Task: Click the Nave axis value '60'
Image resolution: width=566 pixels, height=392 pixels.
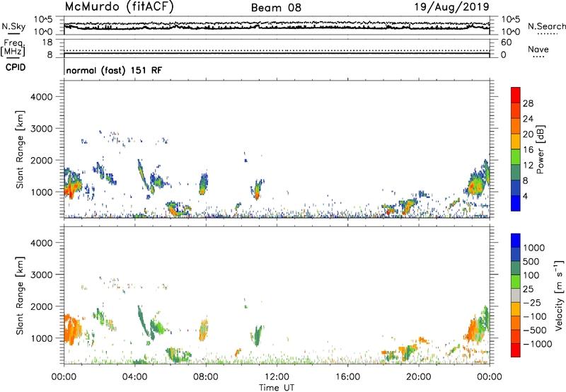Action: pos(507,42)
